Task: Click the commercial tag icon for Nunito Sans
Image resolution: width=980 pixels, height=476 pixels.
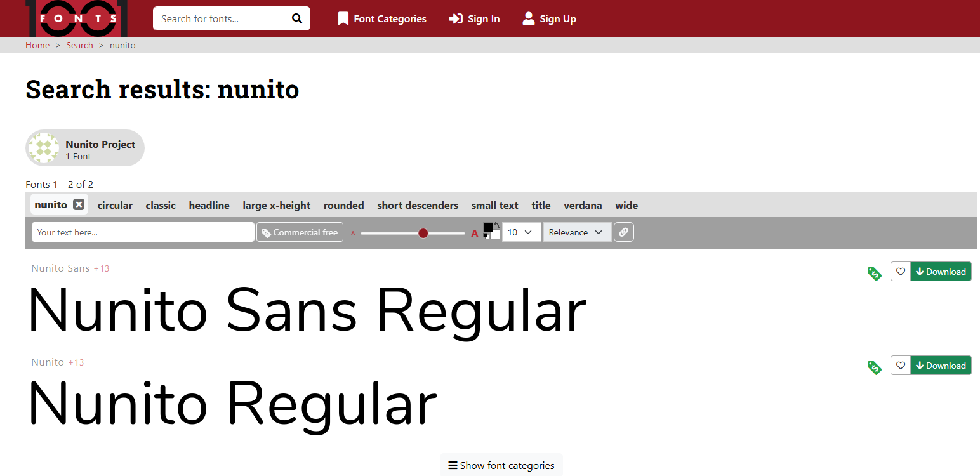Action: (875, 274)
